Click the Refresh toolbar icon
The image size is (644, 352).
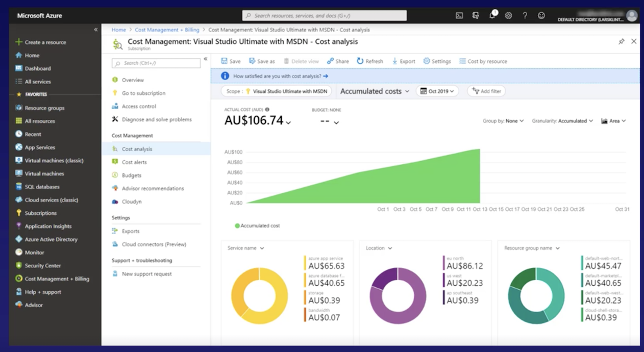coord(360,61)
